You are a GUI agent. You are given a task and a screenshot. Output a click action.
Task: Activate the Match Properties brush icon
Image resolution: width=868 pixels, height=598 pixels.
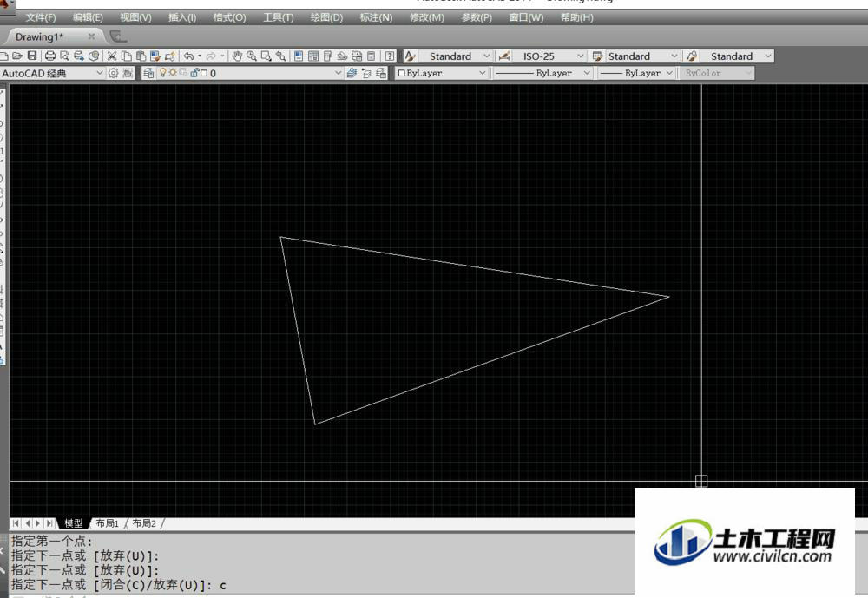155,56
